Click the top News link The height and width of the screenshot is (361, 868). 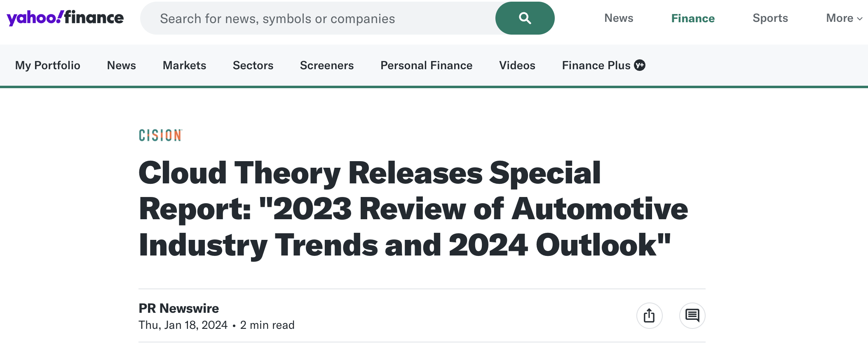619,18
